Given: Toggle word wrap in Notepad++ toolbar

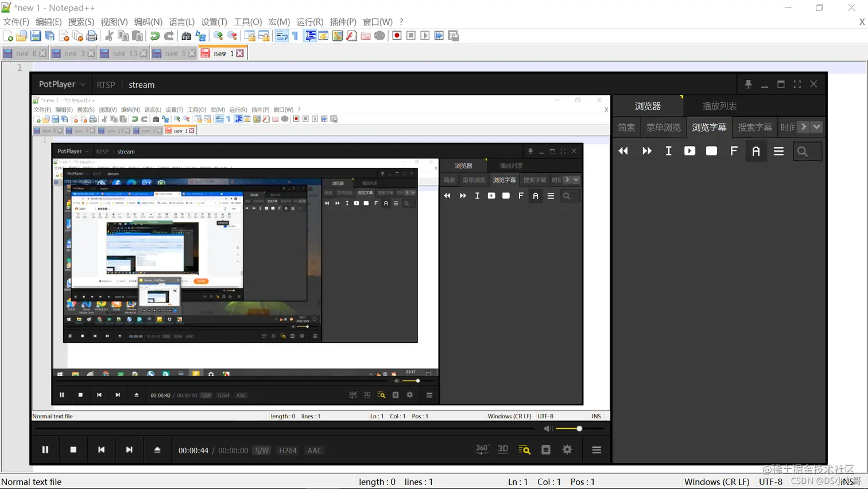Looking at the screenshot, I should click(281, 36).
